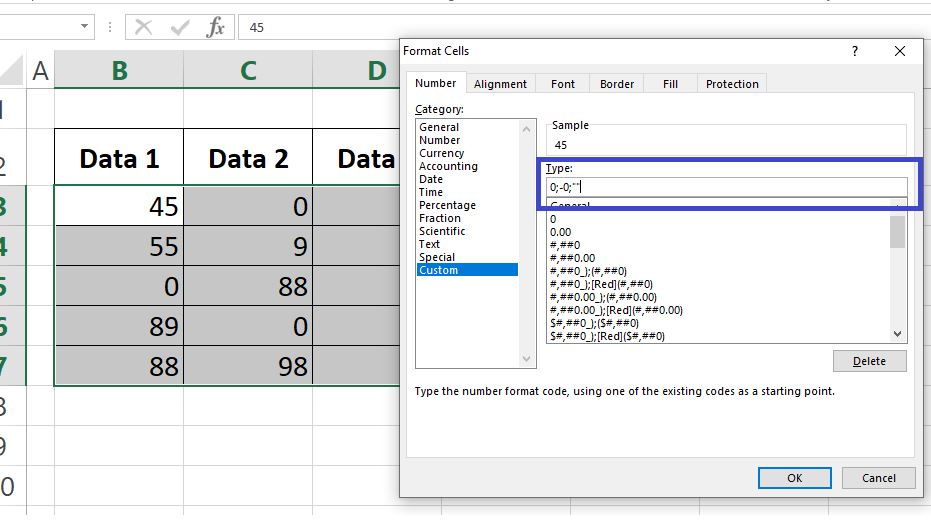Click the Data 2 header cell
Viewport: 931px width, 524px height.
[x=248, y=158]
